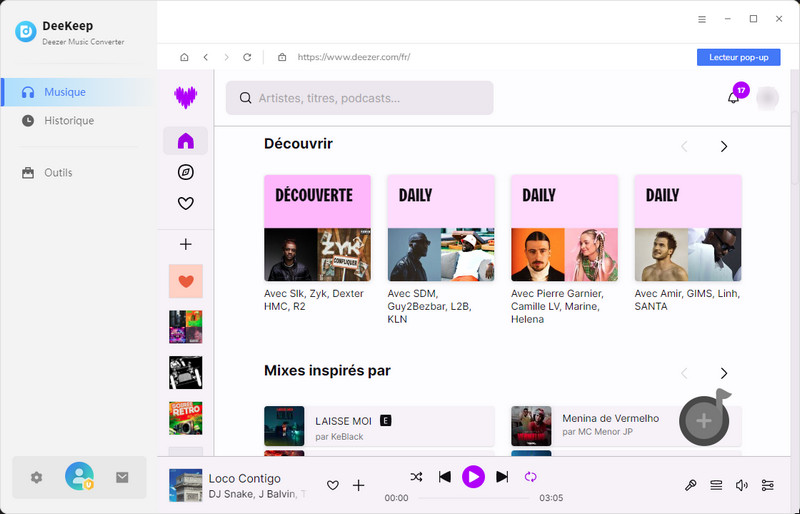
Task: Open the mail feedback icon
Action: (122, 478)
